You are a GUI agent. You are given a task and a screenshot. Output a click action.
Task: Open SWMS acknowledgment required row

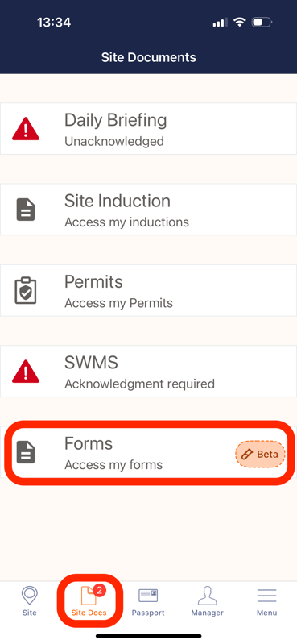tap(148, 372)
